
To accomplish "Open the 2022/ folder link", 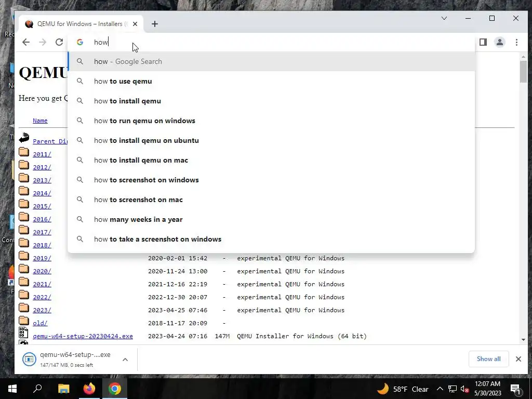I will pyautogui.click(x=42, y=297).
